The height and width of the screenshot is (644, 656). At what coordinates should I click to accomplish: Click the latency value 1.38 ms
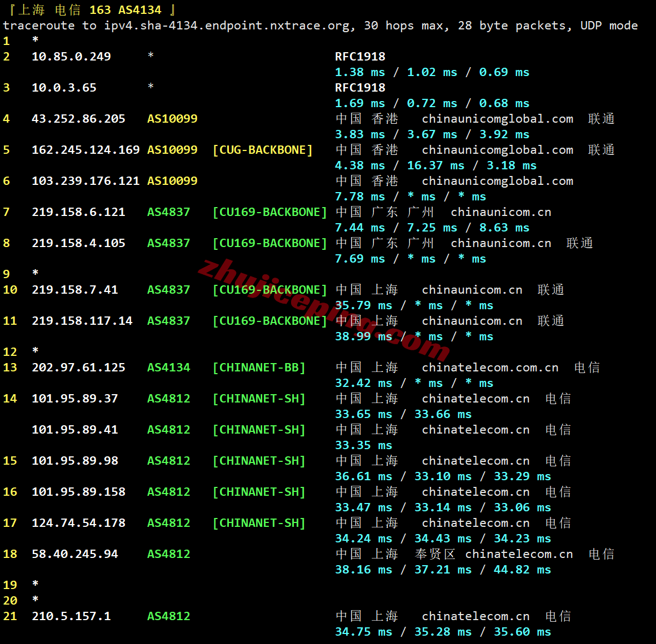click(360, 72)
